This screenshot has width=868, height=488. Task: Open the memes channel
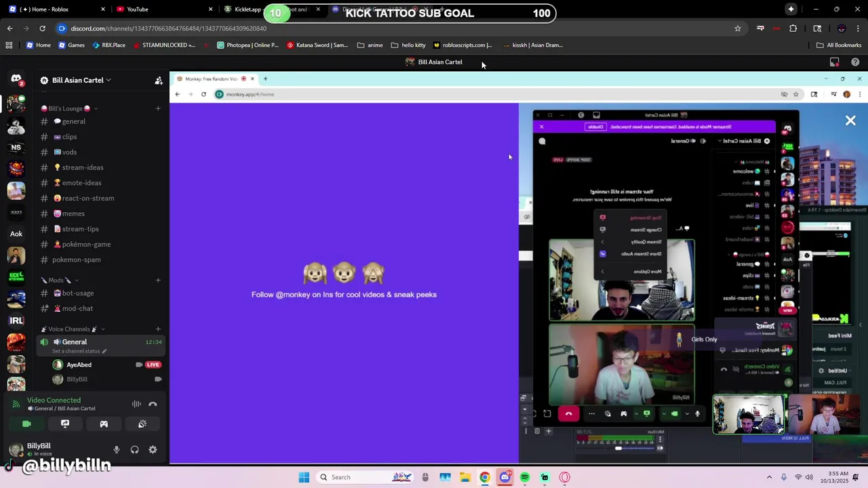102,213
